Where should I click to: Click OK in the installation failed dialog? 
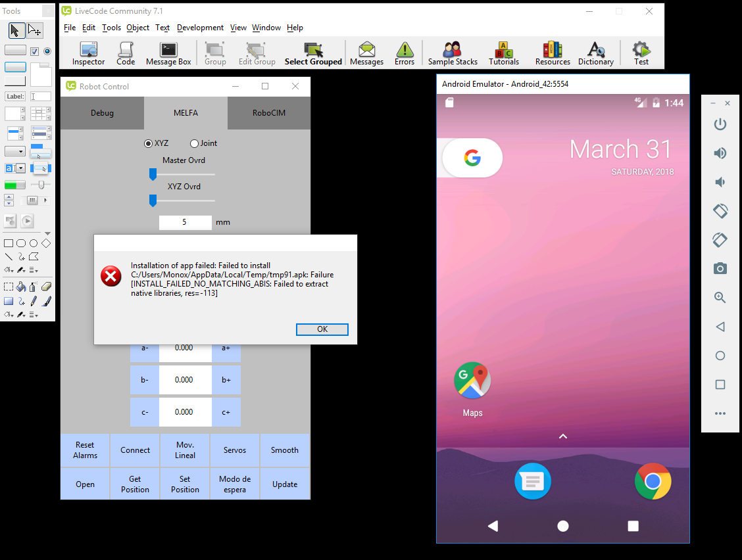[x=322, y=329]
